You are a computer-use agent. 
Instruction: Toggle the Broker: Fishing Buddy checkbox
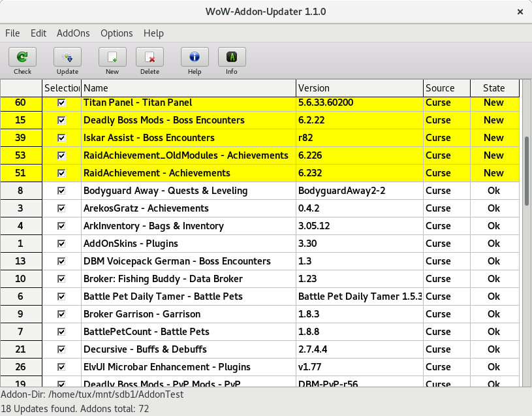pos(61,279)
